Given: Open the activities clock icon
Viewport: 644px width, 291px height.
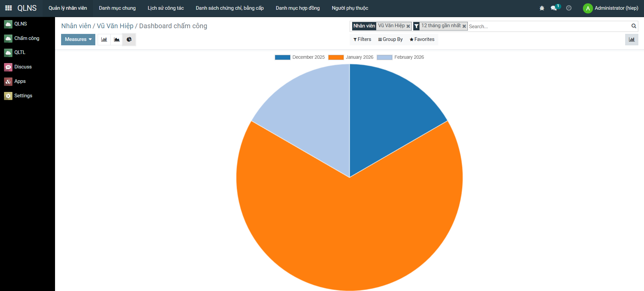Looking at the screenshot, I should pyautogui.click(x=569, y=8).
